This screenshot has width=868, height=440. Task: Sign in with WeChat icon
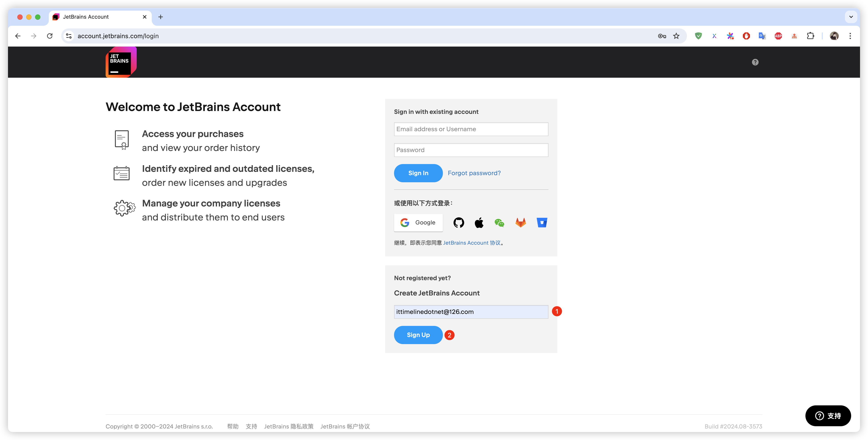click(x=499, y=222)
